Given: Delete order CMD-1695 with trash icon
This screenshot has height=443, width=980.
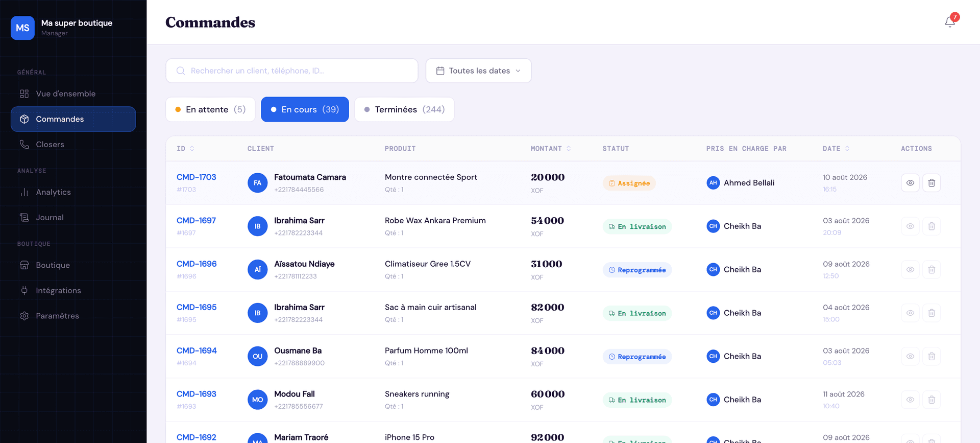Looking at the screenshot, I should pos(932,313).
